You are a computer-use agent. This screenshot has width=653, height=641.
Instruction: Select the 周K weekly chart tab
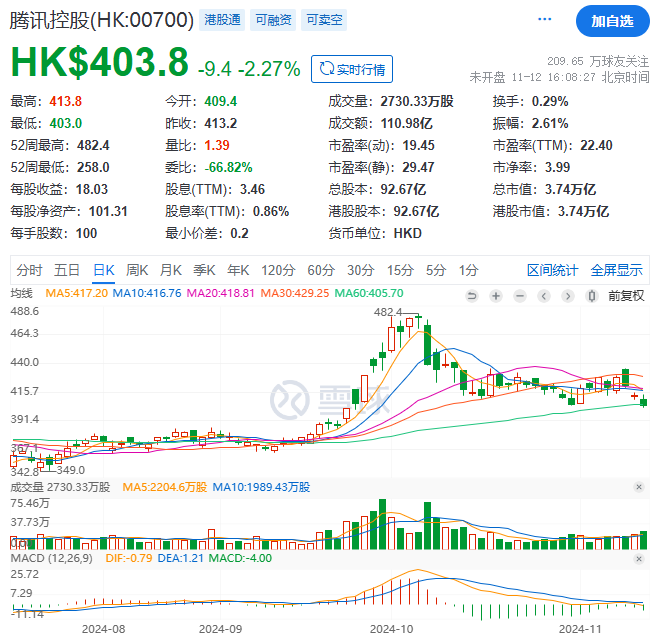(x=137, y=270)
